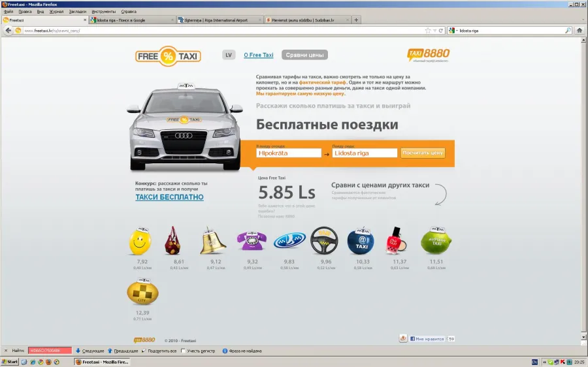Screen dimensions: 588x367
Task: Click the silver Audi taxi car image
Action: click(186, 127)
